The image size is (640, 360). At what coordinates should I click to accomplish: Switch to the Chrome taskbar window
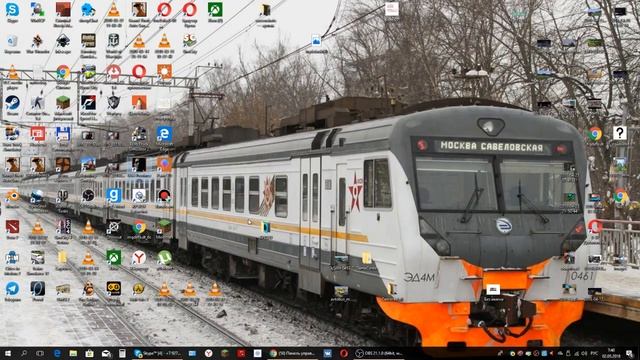tap(292, 353)
